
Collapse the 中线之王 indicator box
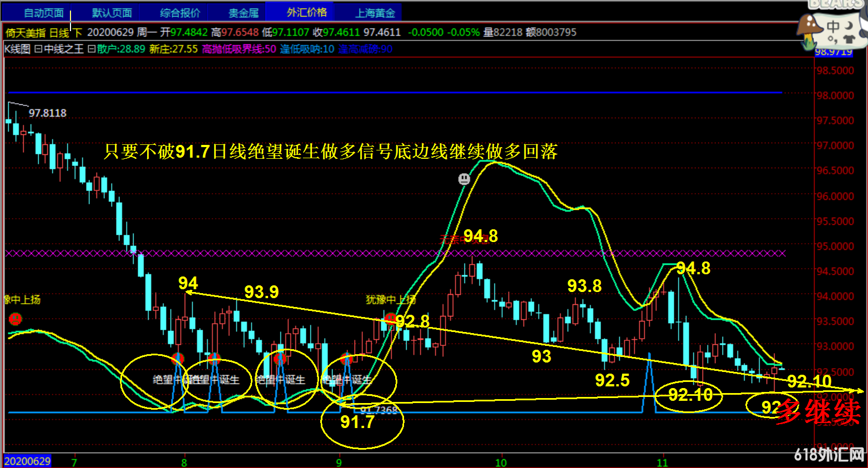pyautogui.click(x=38, y=49)
